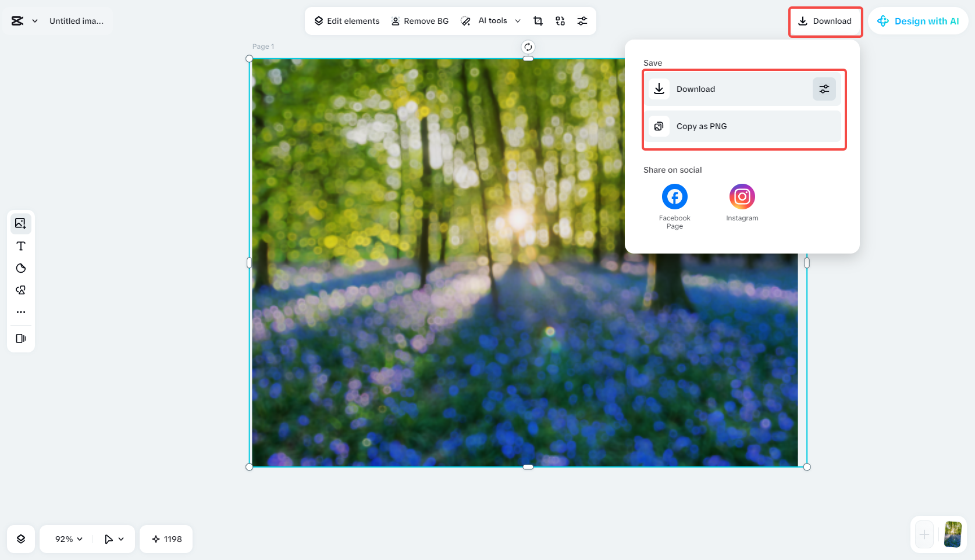The height and width of the screenshot is (560, 975).
Task: Click the 1198 credits button
Action: point(166,539)
